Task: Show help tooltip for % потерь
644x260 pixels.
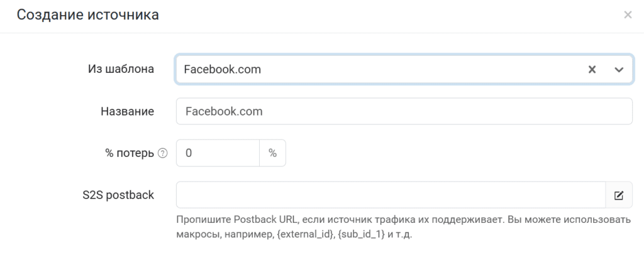Action: 163,153
